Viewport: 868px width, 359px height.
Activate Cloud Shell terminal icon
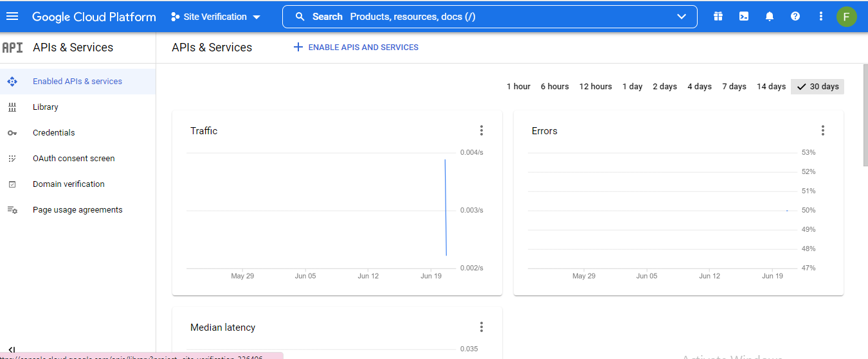coord(744,17)
